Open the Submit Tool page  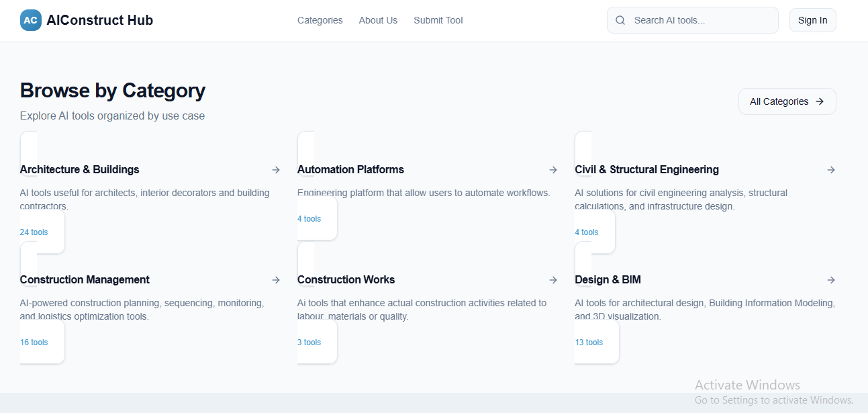(438, 20)
